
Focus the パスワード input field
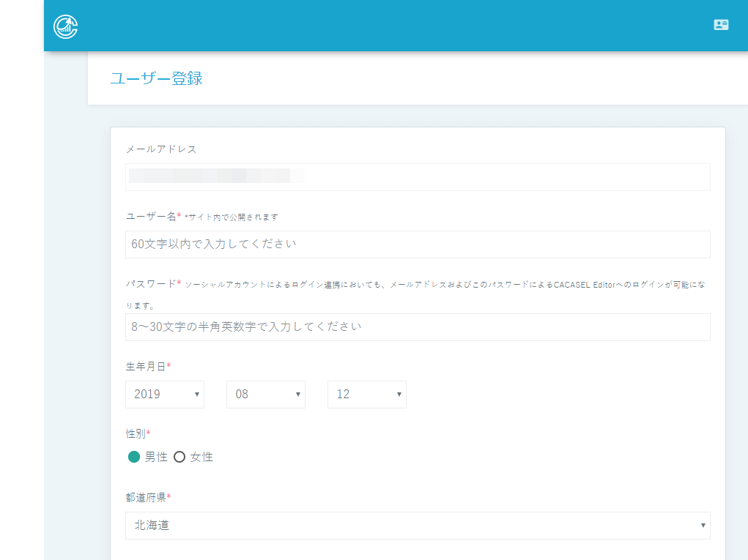coord(418,326)
